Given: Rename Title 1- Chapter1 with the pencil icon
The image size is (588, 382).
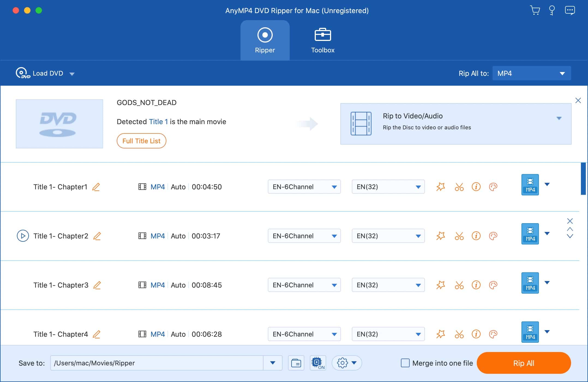Looking at the screenshot, I should pyautogui.click(x=96, y=187).
